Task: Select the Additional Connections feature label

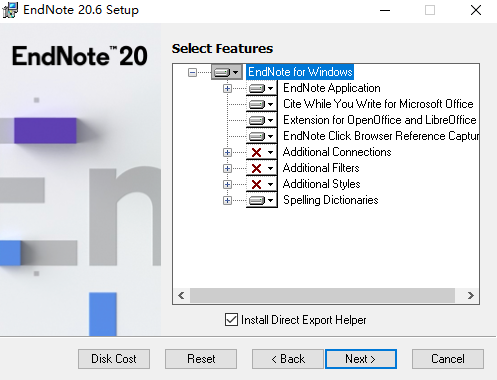Action: pyautogui.click(x=337, y=152)
